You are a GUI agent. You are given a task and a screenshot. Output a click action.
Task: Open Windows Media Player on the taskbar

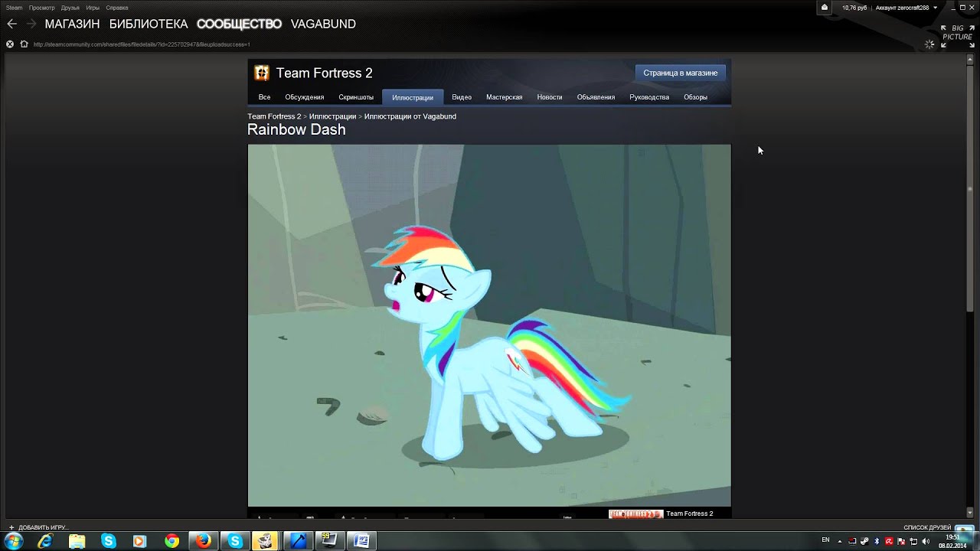point(139,541)
